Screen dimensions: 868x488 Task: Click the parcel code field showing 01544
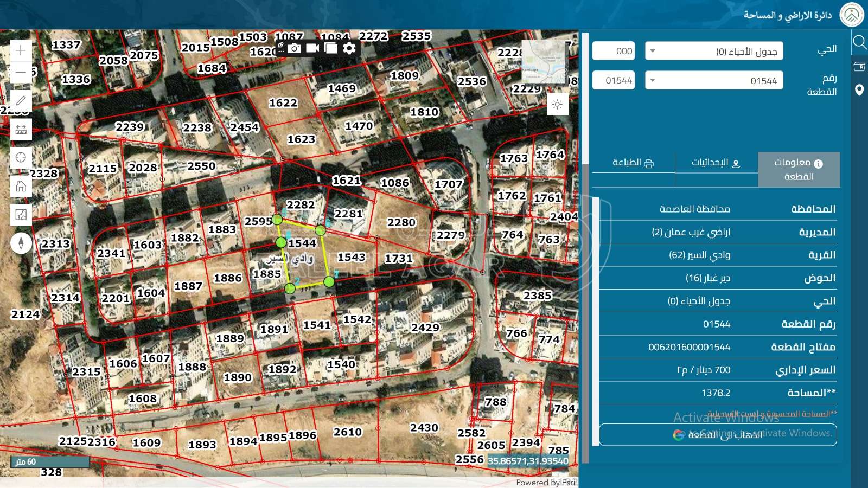pos(614,80)
